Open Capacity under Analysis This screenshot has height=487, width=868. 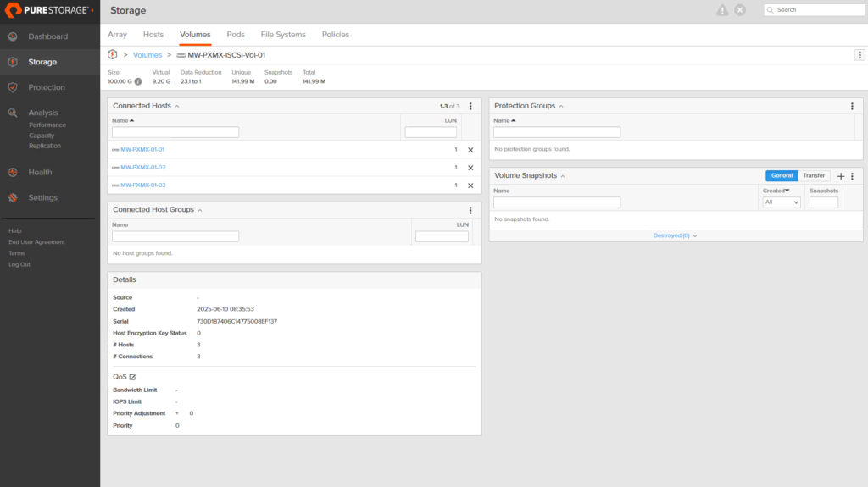click(x=42, y=136)
